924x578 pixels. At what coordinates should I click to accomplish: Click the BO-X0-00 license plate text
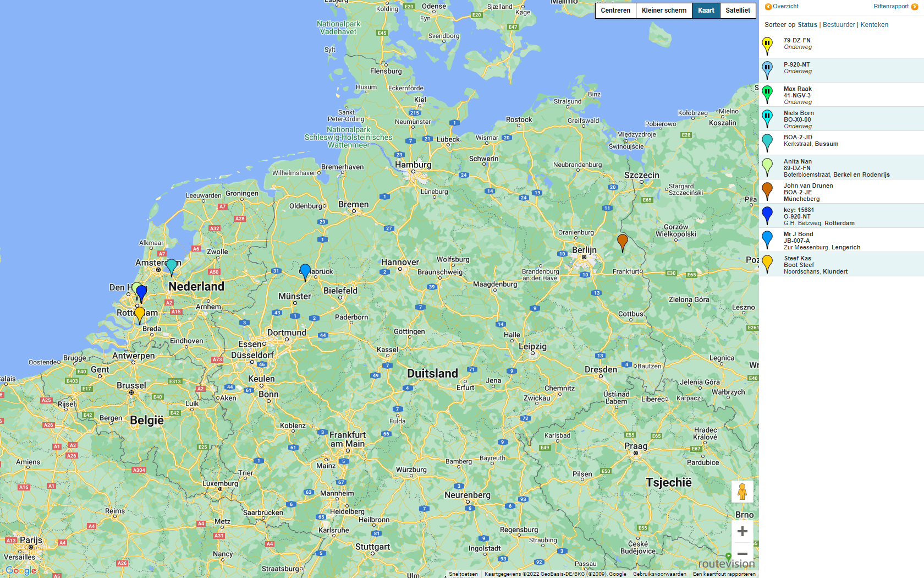tap(797, 120)
